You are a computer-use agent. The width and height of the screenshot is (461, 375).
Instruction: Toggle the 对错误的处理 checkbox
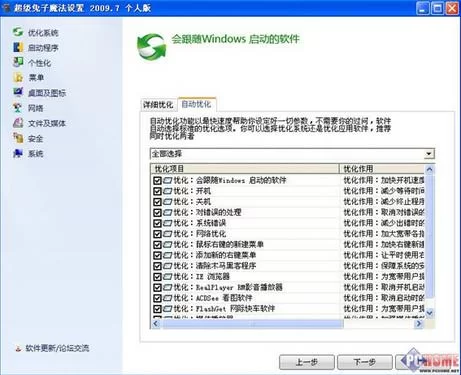pos(157,213)
